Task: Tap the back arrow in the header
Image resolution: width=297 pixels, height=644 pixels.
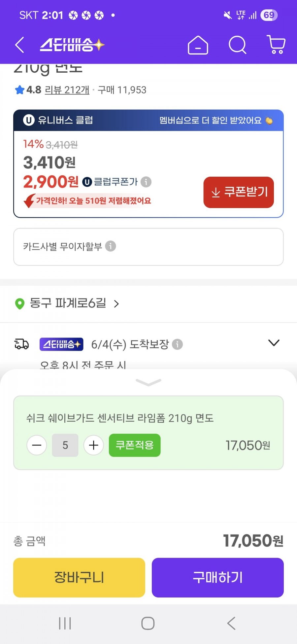Action: tap(19, 45)
